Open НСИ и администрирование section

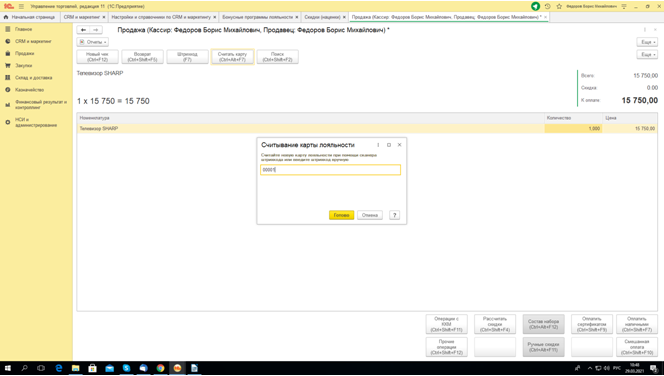pyautogui.click(x=36, y=122)
